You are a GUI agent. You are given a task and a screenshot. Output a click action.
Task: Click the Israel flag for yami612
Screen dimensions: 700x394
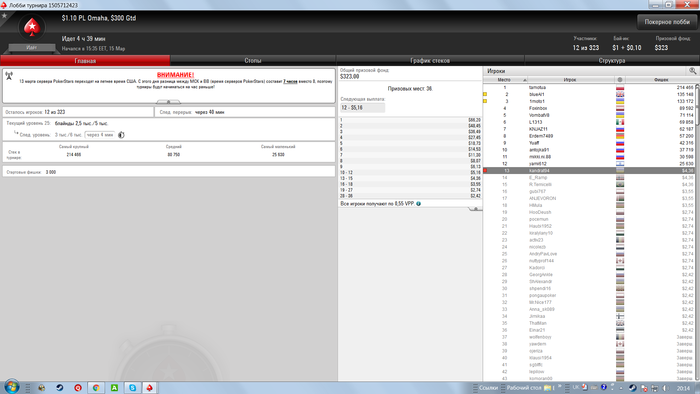(620, 164)
